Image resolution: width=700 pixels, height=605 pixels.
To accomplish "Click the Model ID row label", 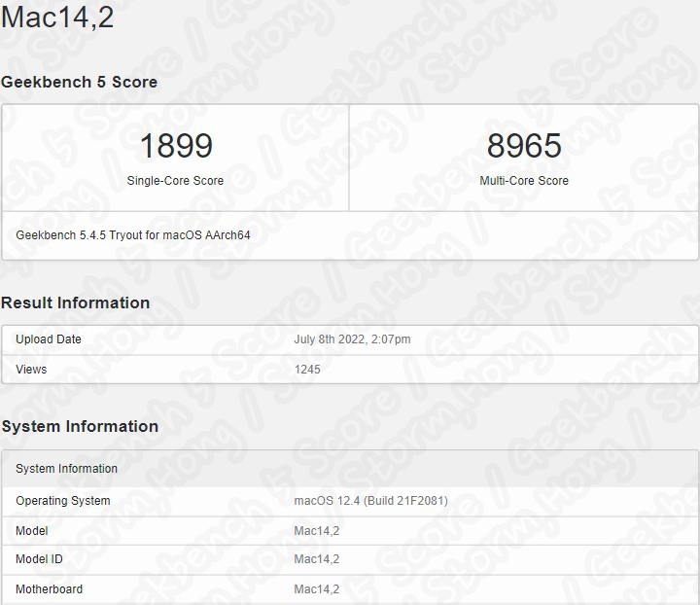I will coord(39,559).
